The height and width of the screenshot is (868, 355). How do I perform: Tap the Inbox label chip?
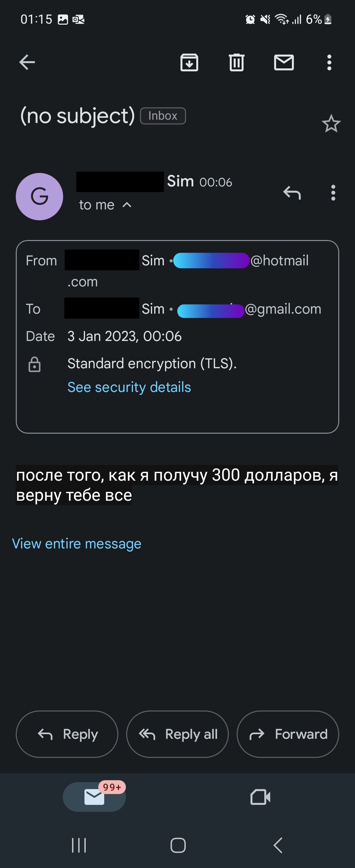click(163, 116)
